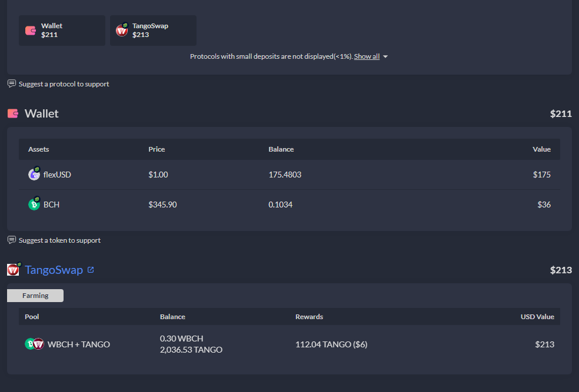Click the flexUSD price $1.00

pos(158,175)
